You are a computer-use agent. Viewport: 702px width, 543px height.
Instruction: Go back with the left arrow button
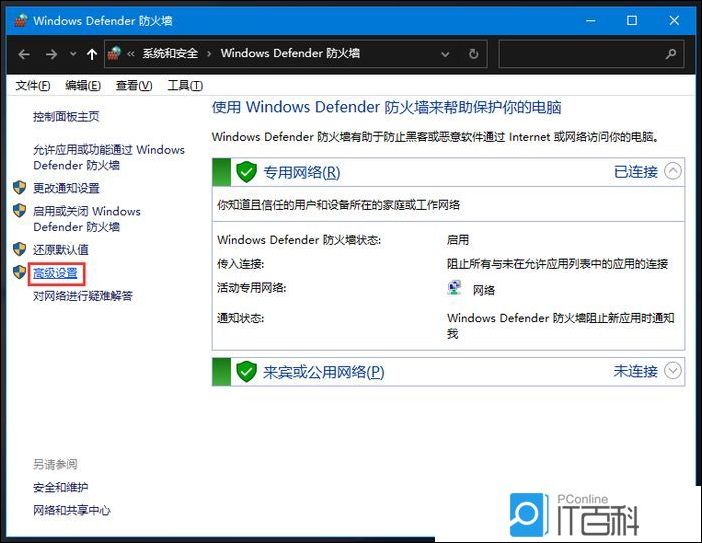coord(24,55)
